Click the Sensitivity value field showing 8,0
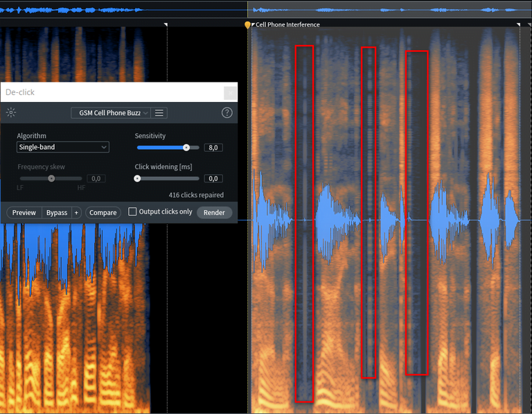This screenshot has height=414, width=532. coord(213,148)
